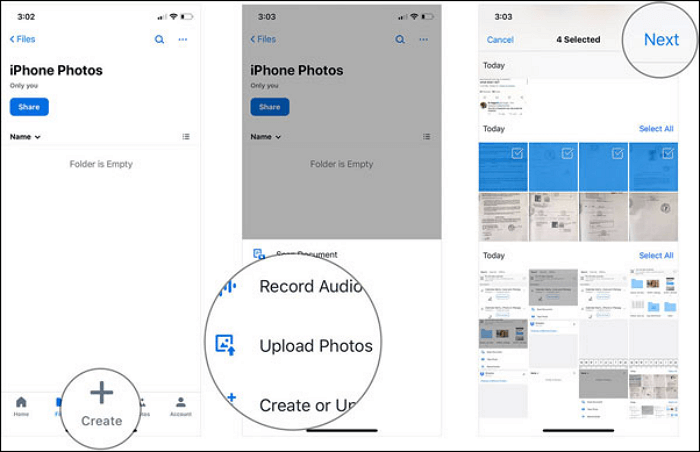Screen dimensions: 700x452
Task: Tap the search icon on the dimmed screen
Action: (x=400, y=39)
